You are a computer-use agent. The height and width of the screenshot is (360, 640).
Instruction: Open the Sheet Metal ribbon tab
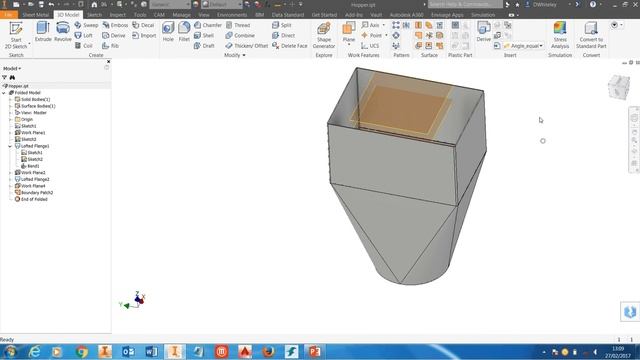pyautogui.click(x=36, y=15)
